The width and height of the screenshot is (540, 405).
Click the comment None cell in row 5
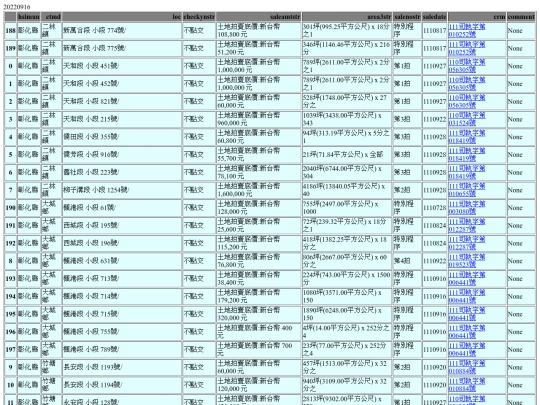(x=521, y=155)
